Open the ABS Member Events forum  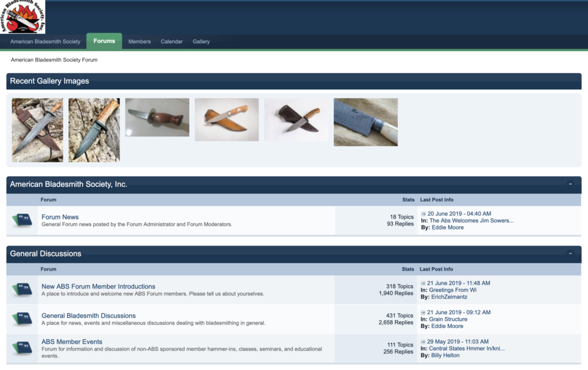[72, 341]
